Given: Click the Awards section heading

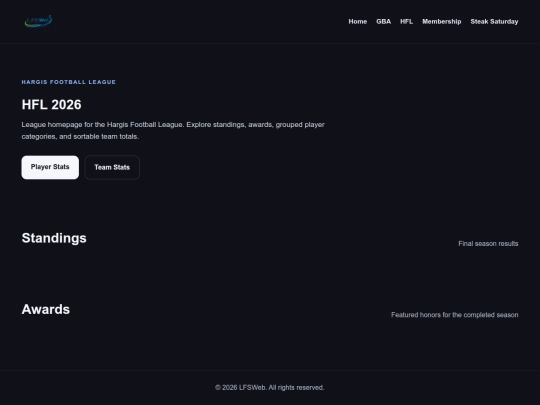Looking at the screenshot, I should pos(46,309).
